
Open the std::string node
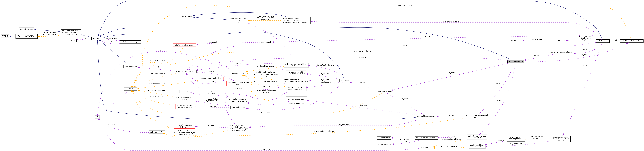point(184,92)
